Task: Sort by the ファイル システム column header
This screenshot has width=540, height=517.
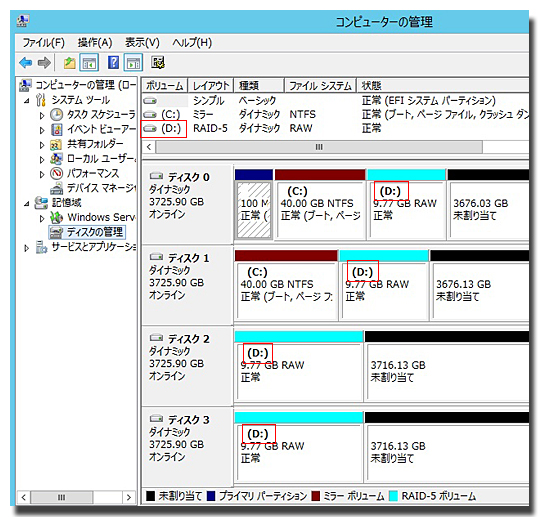Action: click(320, 85)
